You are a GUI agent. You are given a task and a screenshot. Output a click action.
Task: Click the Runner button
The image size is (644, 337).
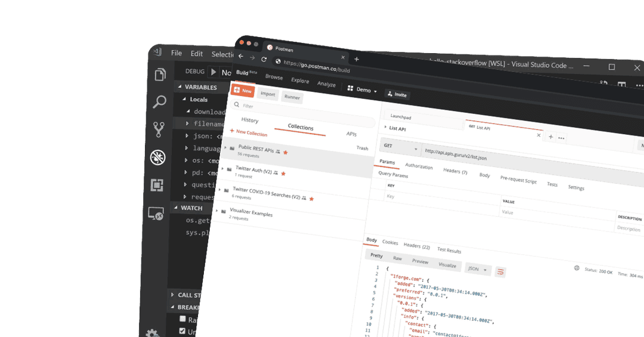[x=292, y=97]
